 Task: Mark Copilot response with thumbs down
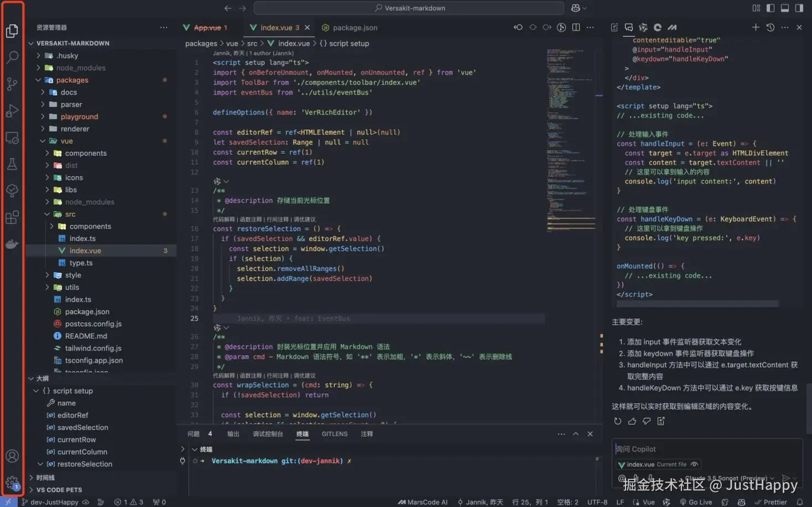(647, 421)
